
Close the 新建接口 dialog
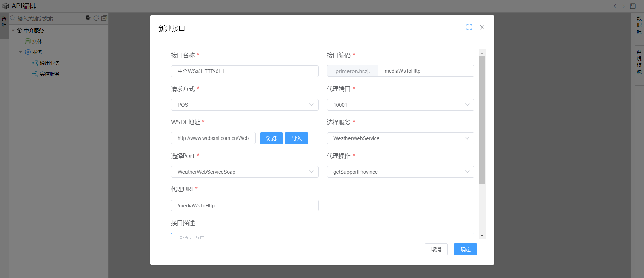click(x=482, y=27)
